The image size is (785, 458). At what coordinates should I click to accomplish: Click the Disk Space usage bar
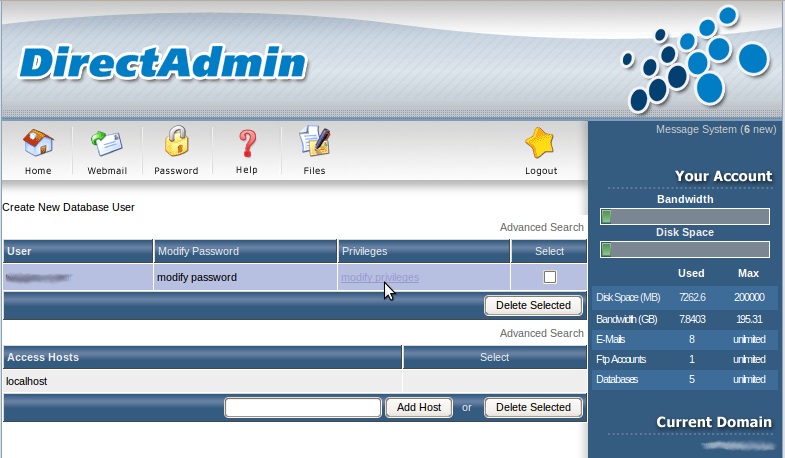pyautogui.click(x=685, y=249)
